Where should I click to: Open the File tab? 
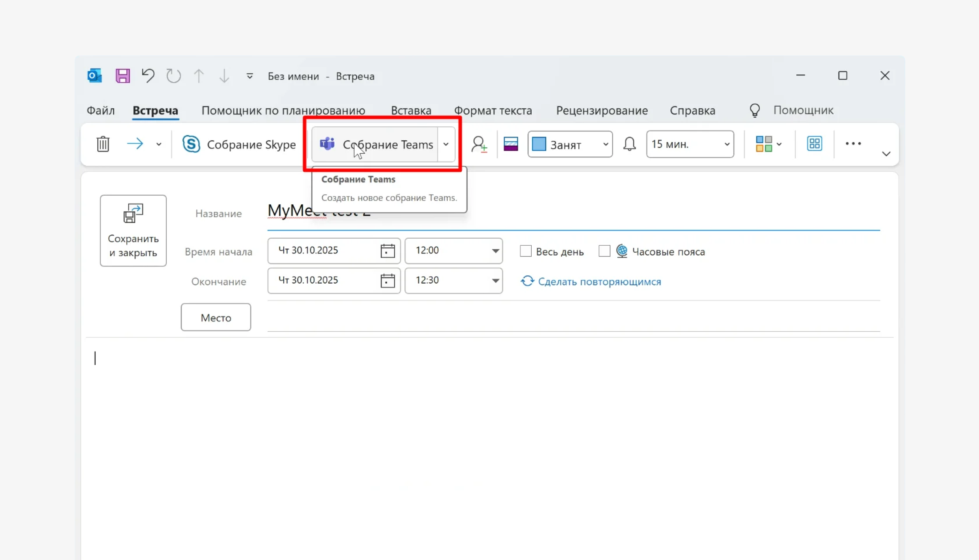[101, 110]
